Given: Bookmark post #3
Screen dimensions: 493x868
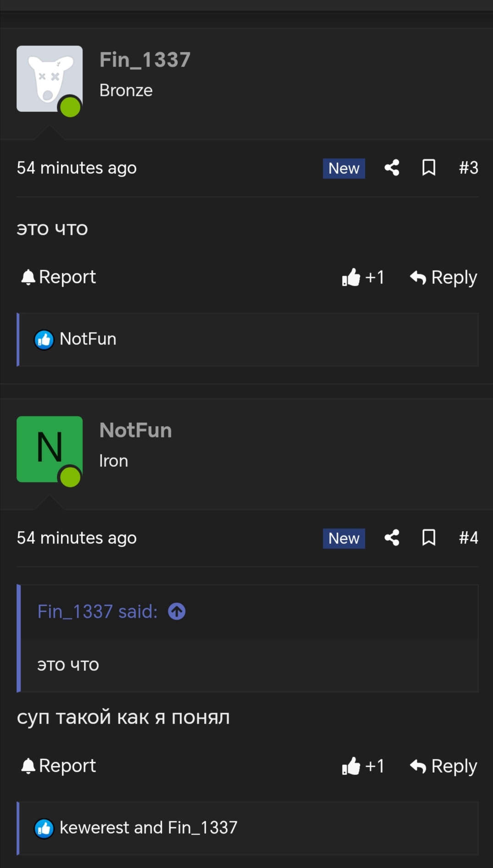Looking at the screenshot, I should [429, 168].
